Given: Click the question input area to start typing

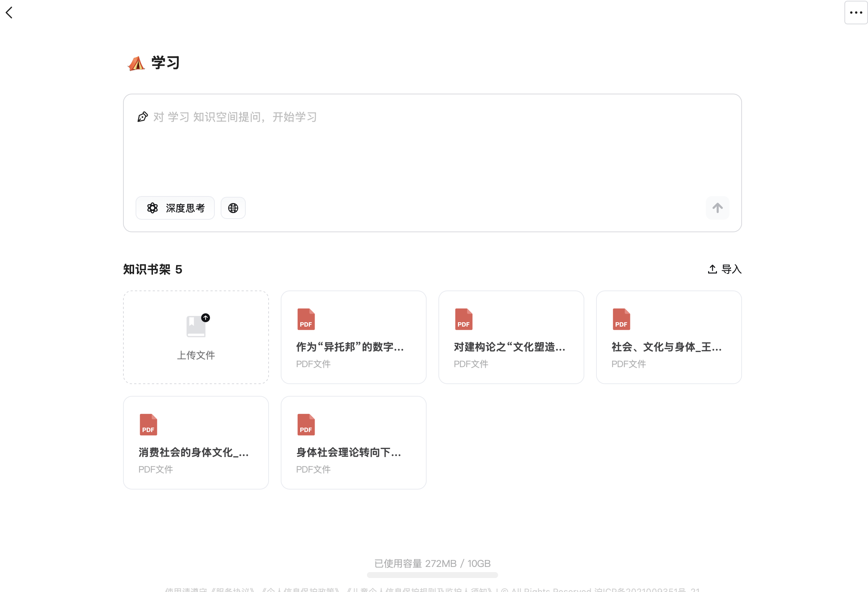Looking at the screenshot, I should point(411,150).
